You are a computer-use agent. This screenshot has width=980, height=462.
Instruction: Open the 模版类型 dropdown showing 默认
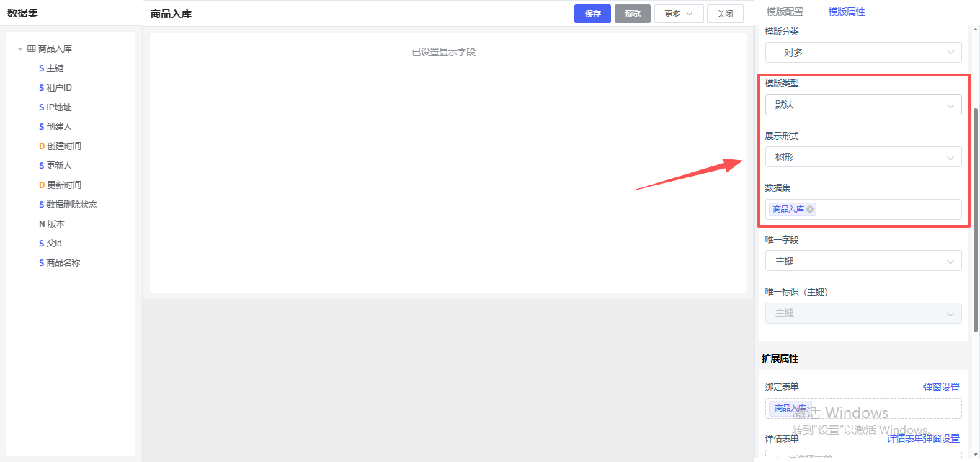coord(863,105)
